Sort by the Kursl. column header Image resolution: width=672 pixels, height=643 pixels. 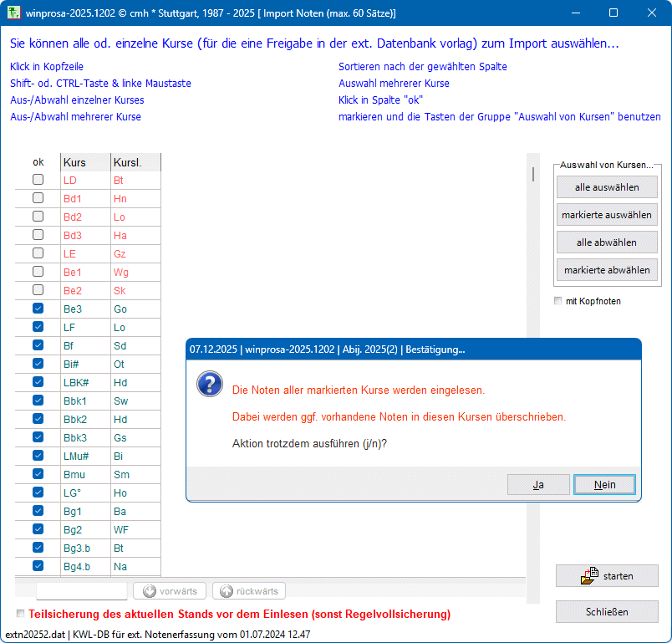coord(135,162)
